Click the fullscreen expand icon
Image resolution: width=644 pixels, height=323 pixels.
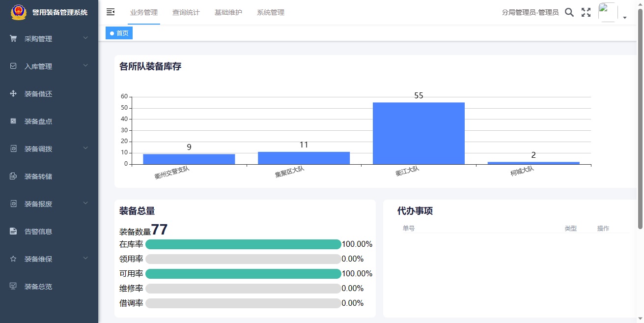pos(586,12)
